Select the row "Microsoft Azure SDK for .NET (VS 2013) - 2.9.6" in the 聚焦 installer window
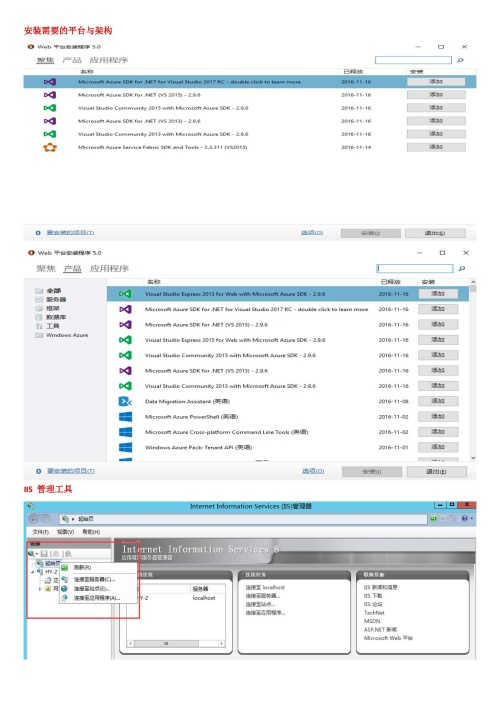 (x=250, y=121)
